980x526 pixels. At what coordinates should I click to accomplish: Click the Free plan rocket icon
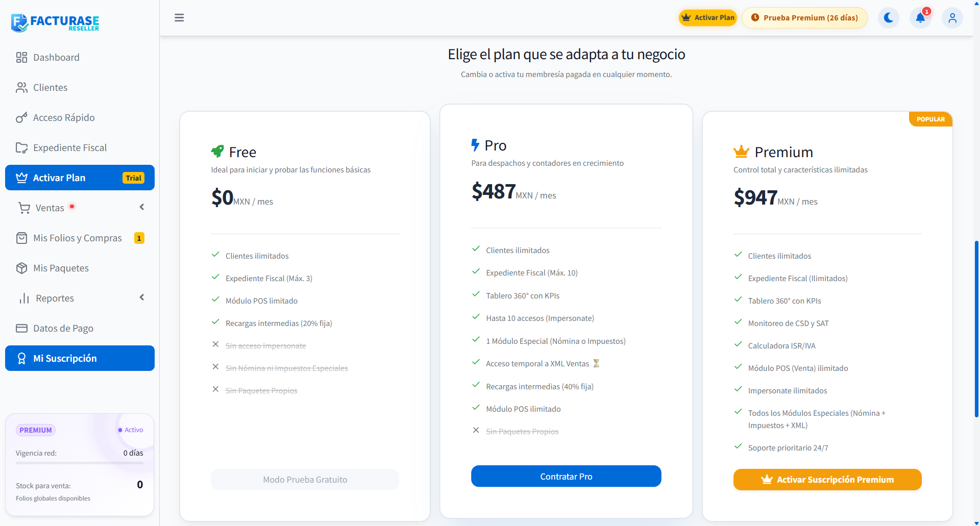217,151
